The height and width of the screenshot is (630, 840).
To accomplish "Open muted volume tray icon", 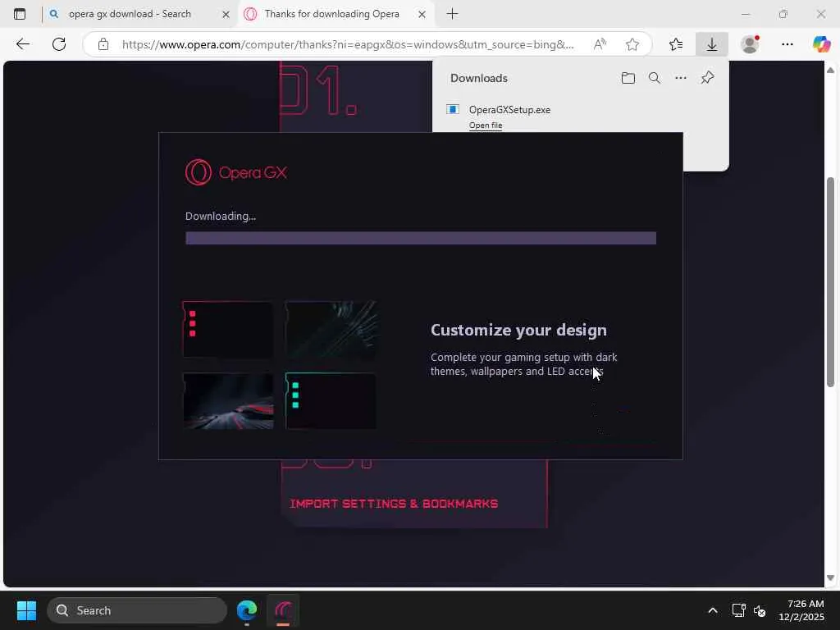I will 760,610.
